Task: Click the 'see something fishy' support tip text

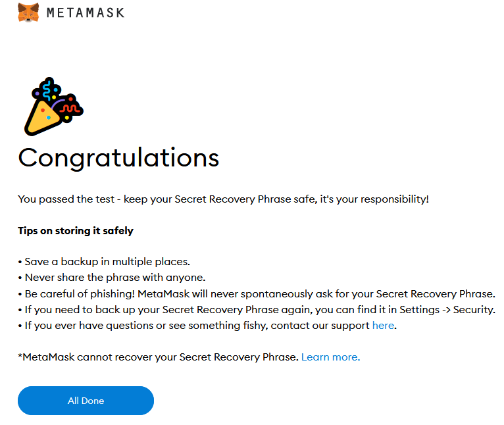Action: [x=207, y=326]
